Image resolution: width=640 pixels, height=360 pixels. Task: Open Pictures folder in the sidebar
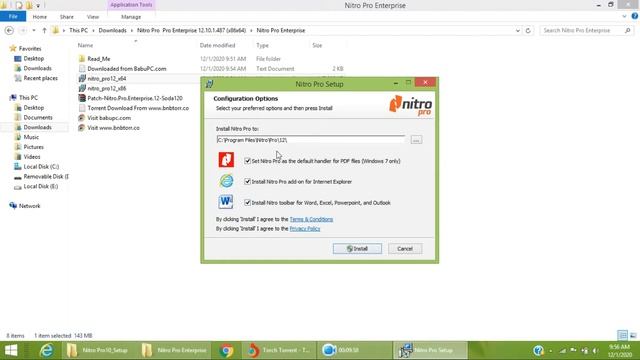(x=33, y=147)
